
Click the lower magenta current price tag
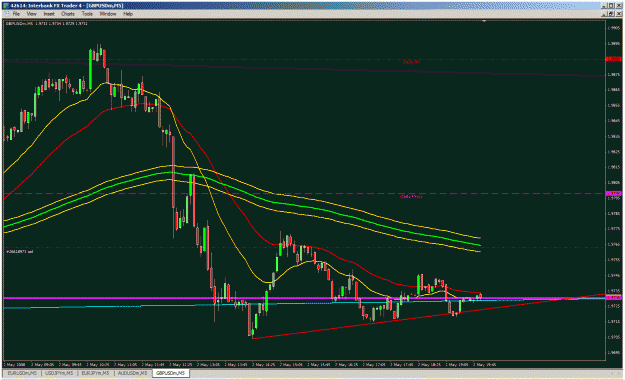pos(613,297)
